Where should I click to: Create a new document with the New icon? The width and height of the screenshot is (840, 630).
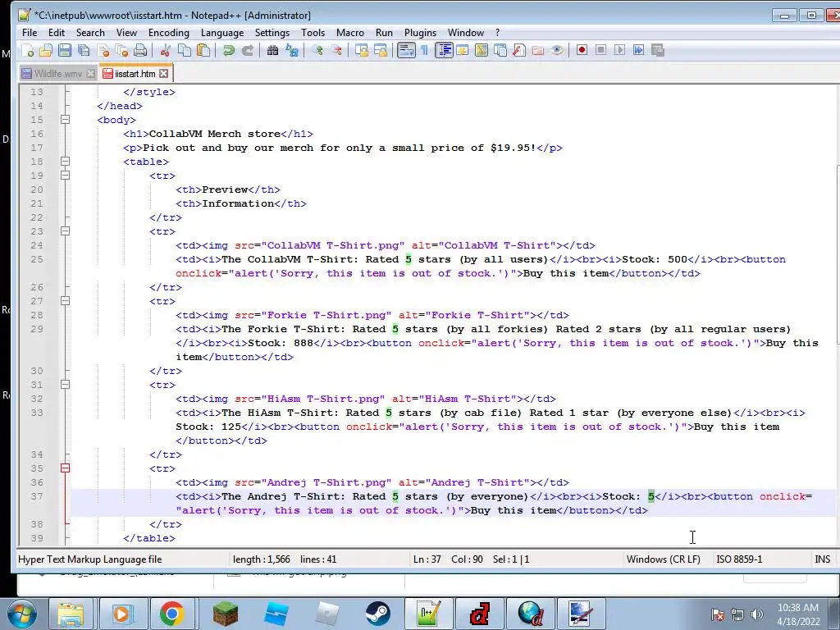click(27, 50)
